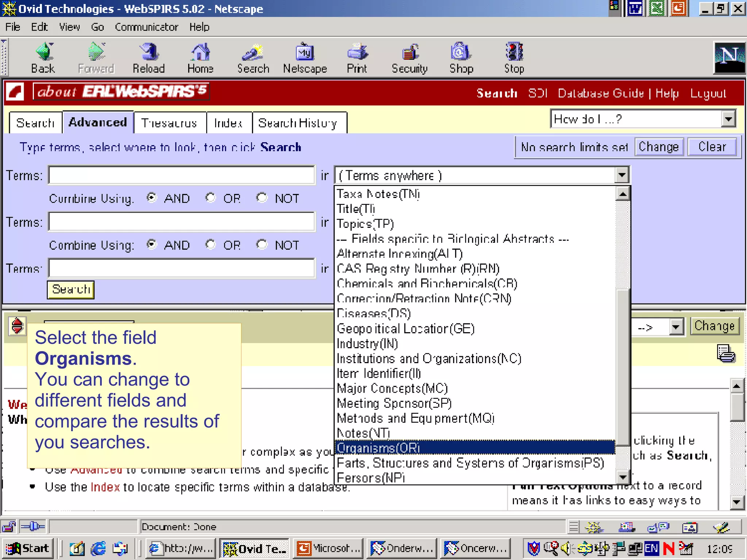The image size is (747, 560).
Task: Click the list scroll-down arrow
Action: (623, 477)
